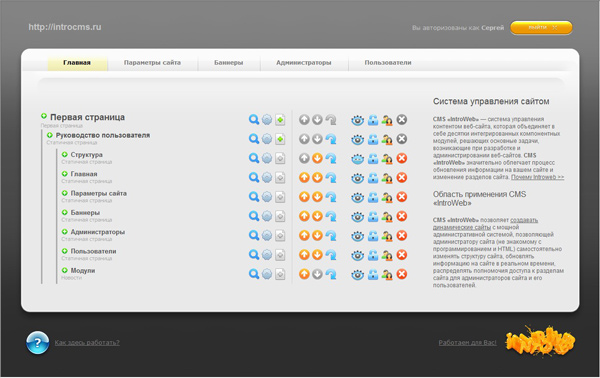Click the orange выйти logout button
Screen dimensions: 600x378
coord(541,28)
